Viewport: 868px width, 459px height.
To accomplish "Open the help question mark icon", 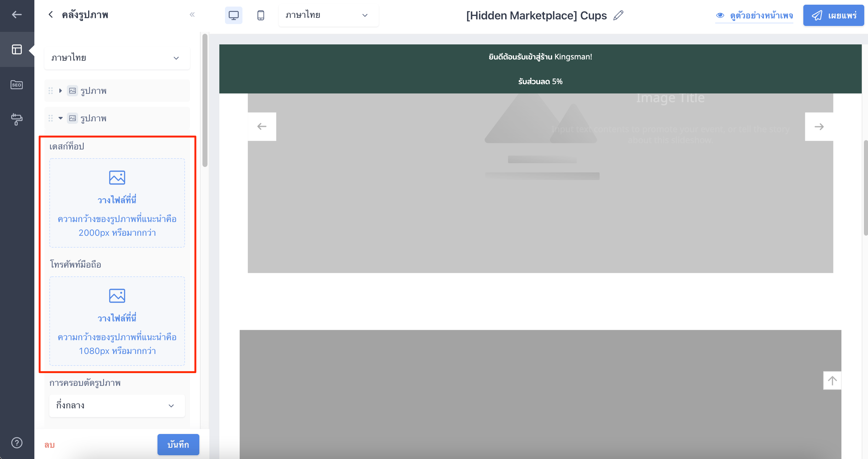I will (x=17, y=442).
